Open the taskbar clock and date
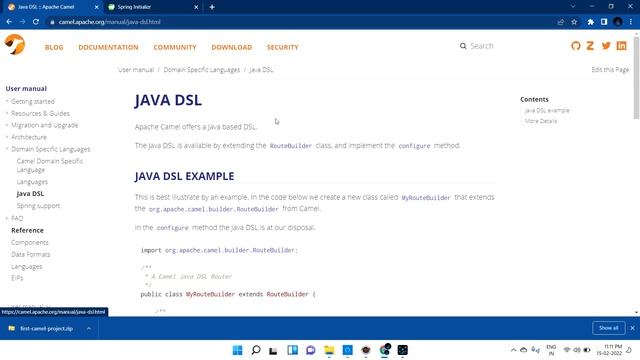 [x=609, y=350]
